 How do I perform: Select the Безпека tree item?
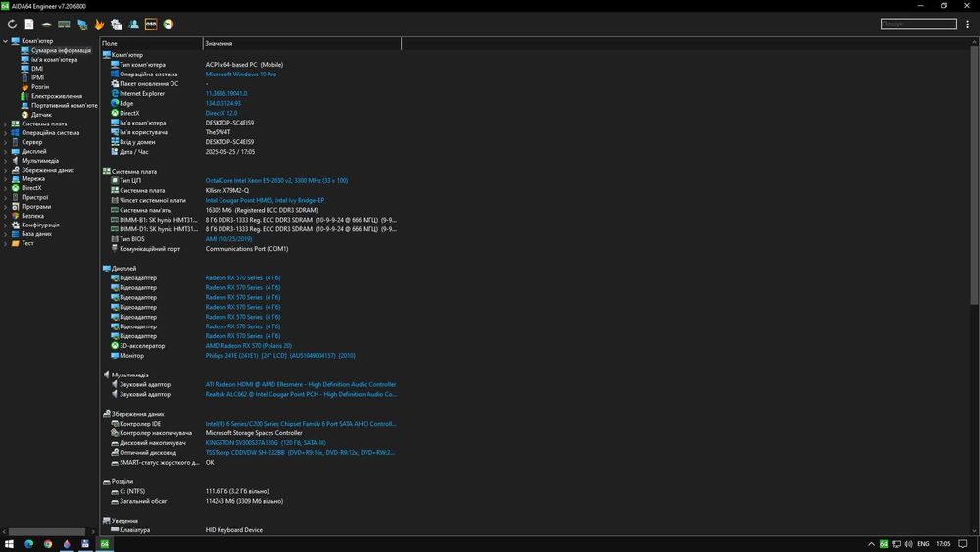point(32,216)
